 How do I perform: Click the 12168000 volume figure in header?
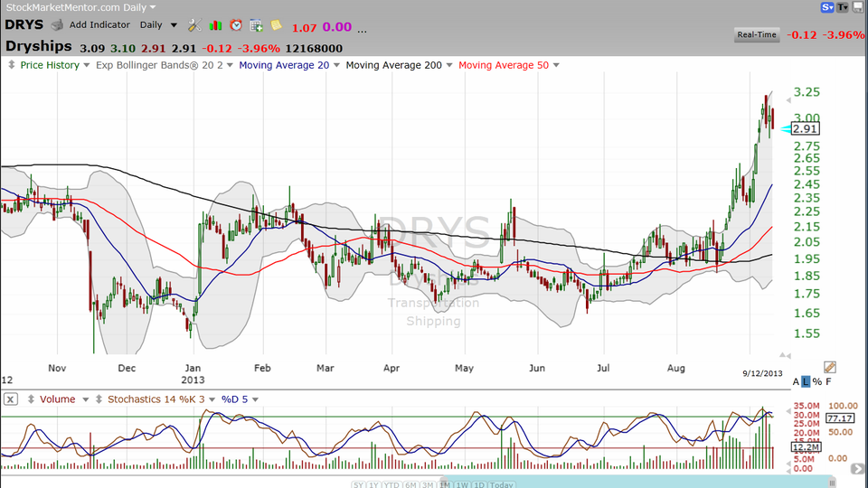click(x=314, y=49)
